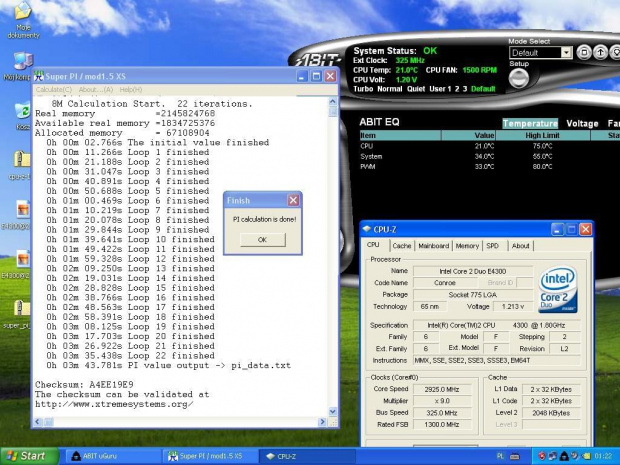
Task: Click the red security shield tray icon
Action: tap(542, 456)
